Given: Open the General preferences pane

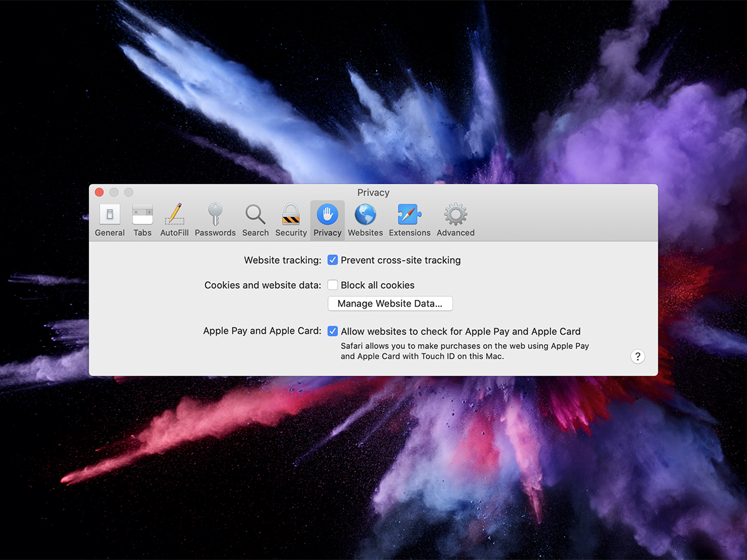Looking at the screenshot, I should [x=110, y=220].
